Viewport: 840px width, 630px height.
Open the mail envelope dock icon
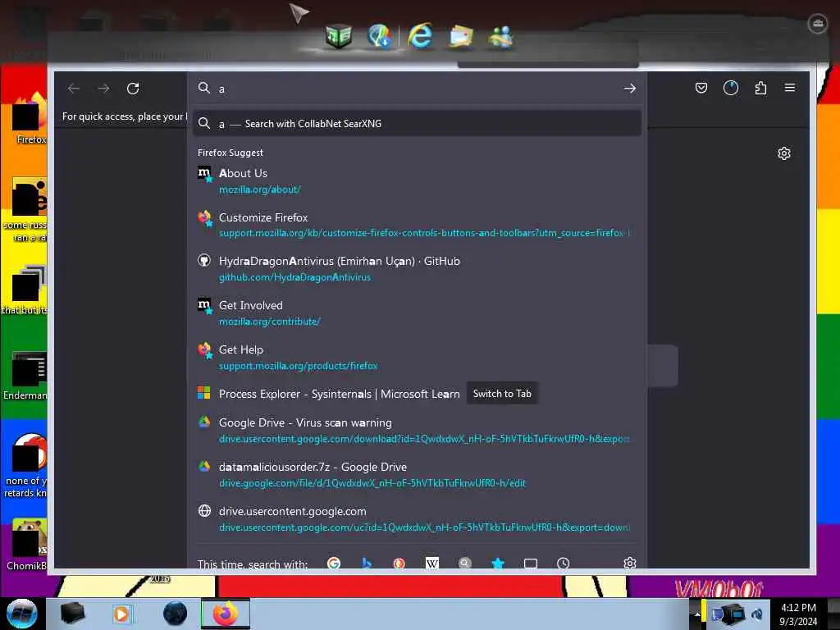(461, 36)
